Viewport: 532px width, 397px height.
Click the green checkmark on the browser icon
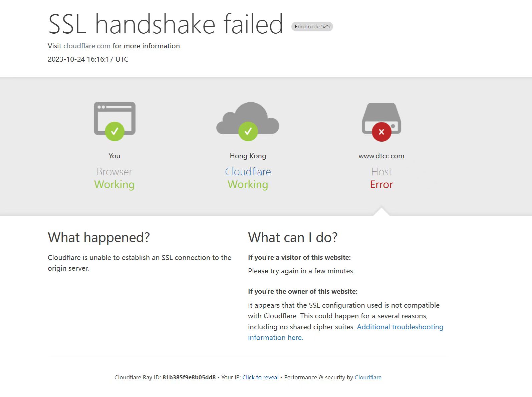tap(114, 131)
